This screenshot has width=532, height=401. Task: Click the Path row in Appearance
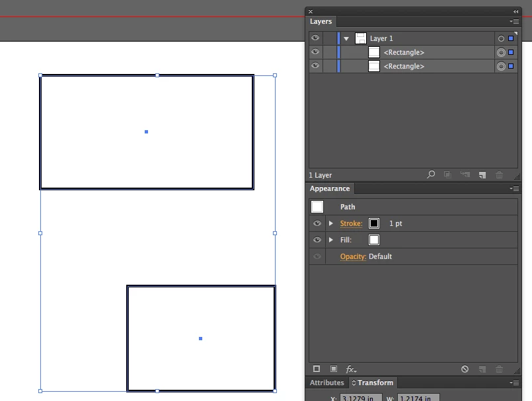point(413,207)
